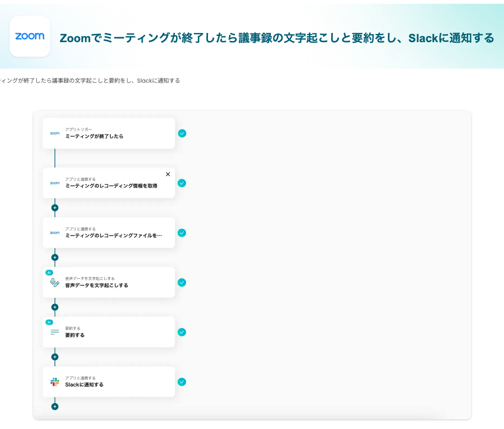Click description text ending Slackに通知する under header

pyautogui.click(x=90, y=81)
